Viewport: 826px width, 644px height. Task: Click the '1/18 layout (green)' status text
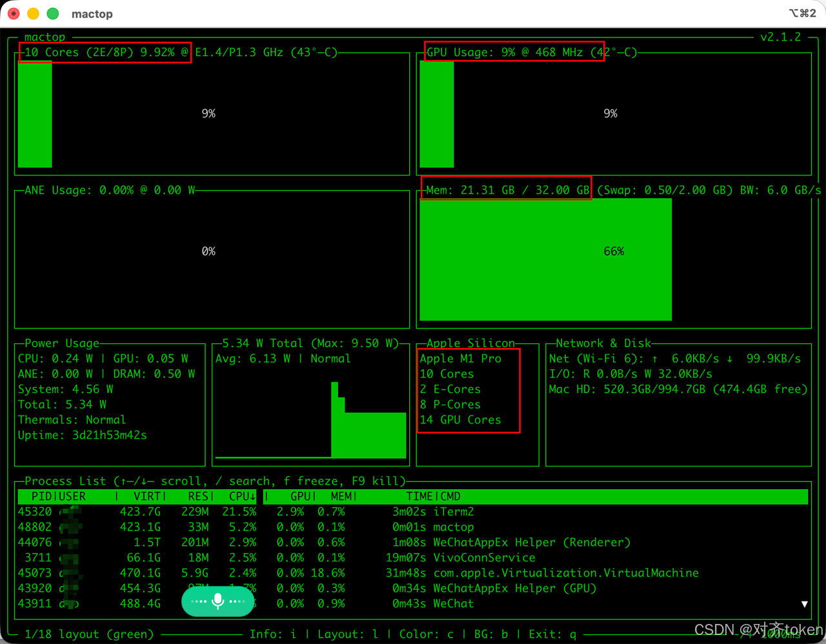click(89, 634)
